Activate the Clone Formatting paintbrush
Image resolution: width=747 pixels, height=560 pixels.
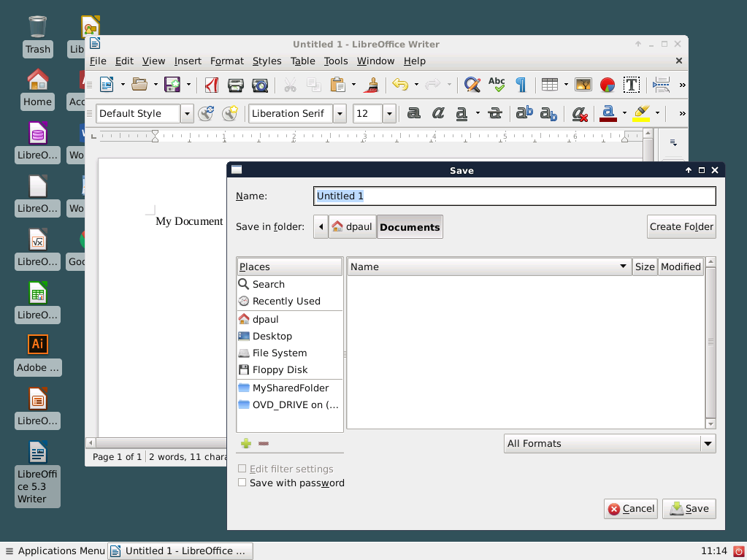[x=370, y=85]
